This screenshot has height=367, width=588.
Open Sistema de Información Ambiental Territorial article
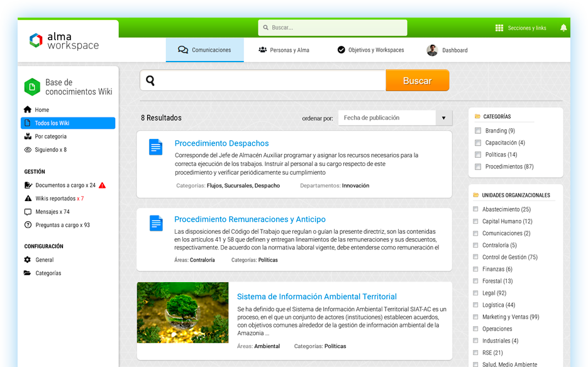pos(317,297)
